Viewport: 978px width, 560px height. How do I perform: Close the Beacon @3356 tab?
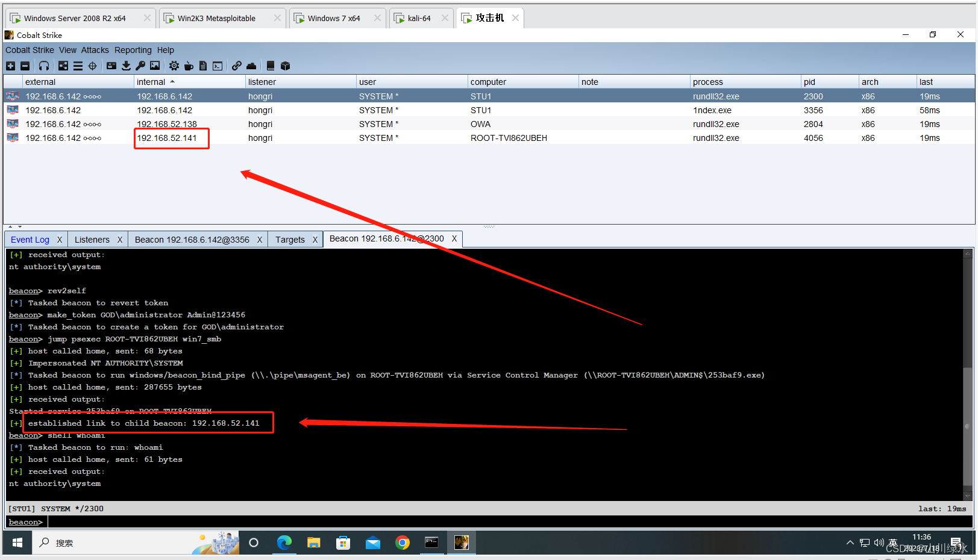coord(260,240)
